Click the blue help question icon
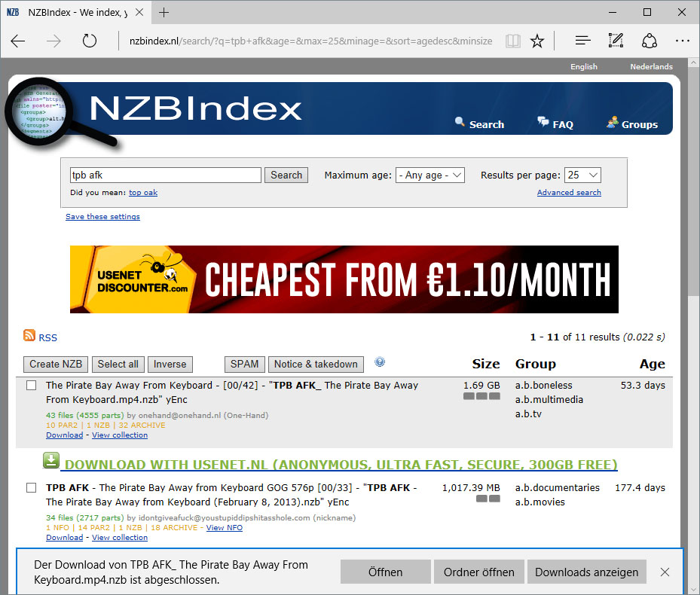Image resolution: width=700 pixels, height=595 pixels. point(380,362)
